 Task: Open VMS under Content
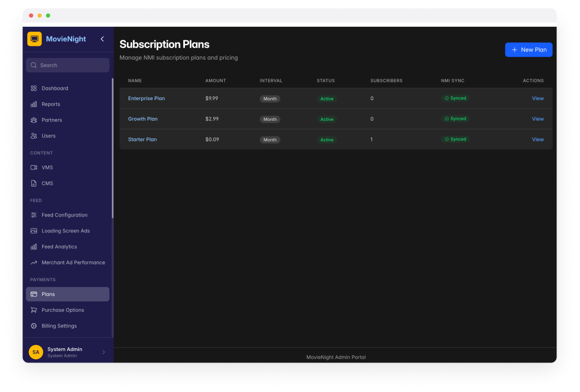68,167
